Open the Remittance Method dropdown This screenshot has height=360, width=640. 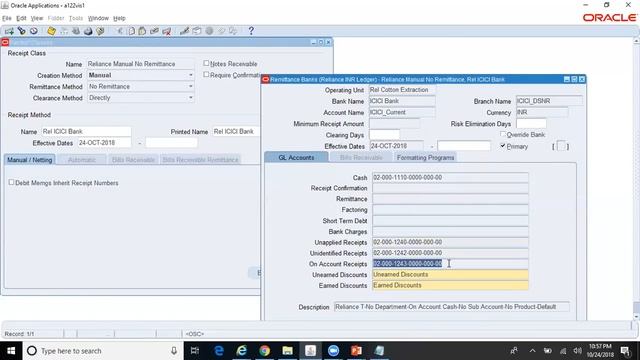[x=191, y=87]
